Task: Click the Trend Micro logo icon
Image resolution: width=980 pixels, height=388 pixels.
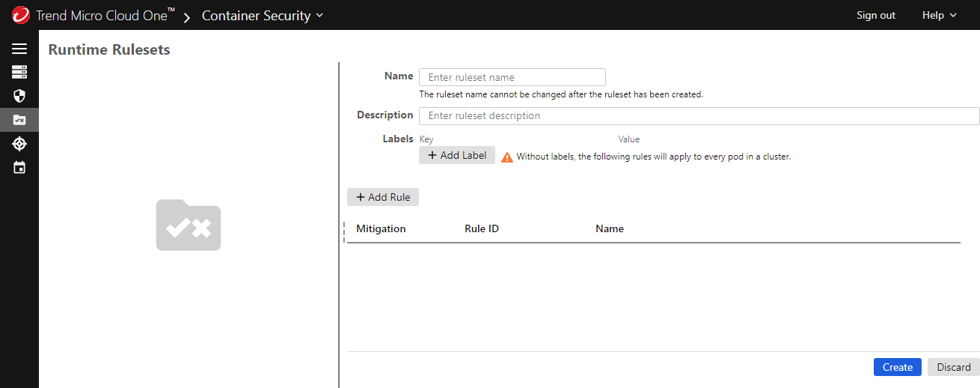Action: (21, 15)
